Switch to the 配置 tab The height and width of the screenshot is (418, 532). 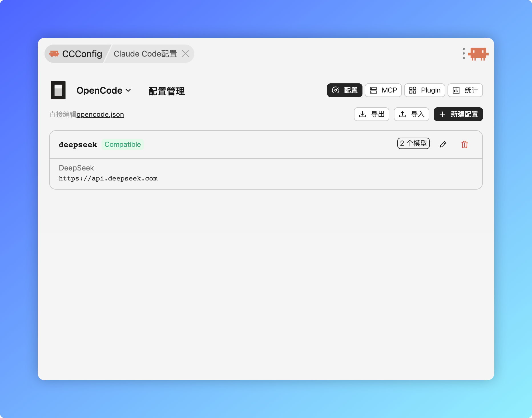coord(345,90)
